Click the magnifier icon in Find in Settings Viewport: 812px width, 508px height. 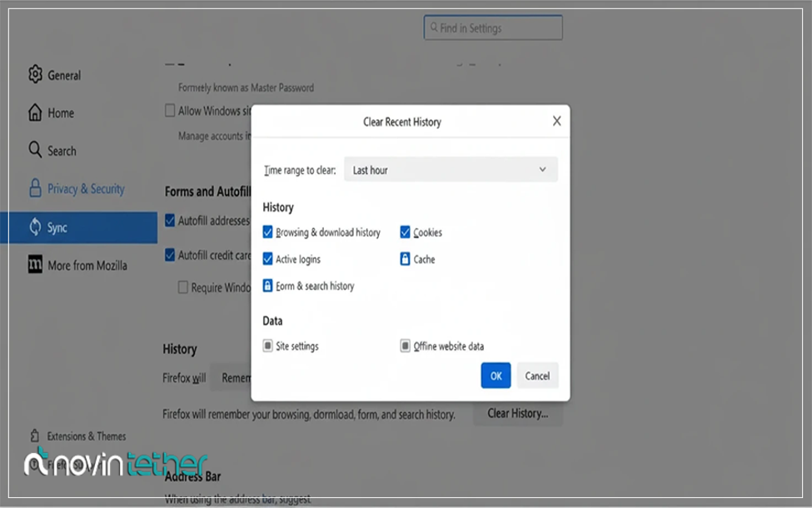pos(434,27)
